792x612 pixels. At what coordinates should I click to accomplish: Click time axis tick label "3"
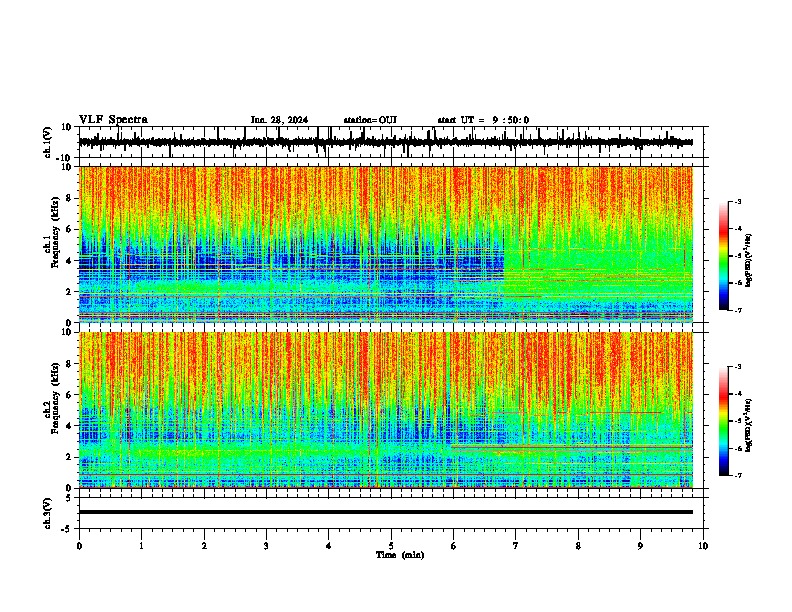266,546
